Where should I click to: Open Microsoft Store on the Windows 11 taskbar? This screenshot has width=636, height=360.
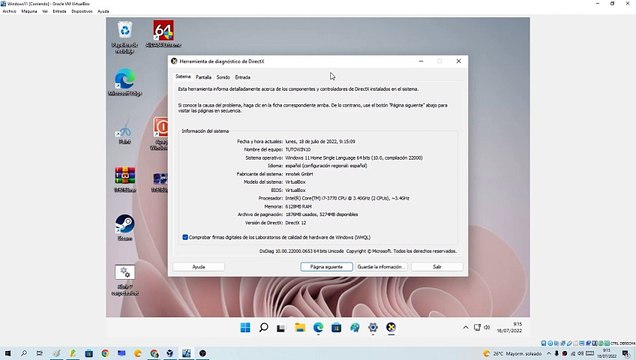click(x=336, y=328)
